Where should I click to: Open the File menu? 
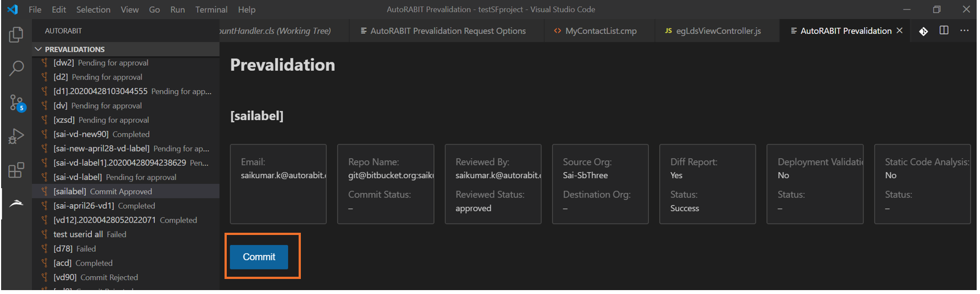(x=35, y=9)
